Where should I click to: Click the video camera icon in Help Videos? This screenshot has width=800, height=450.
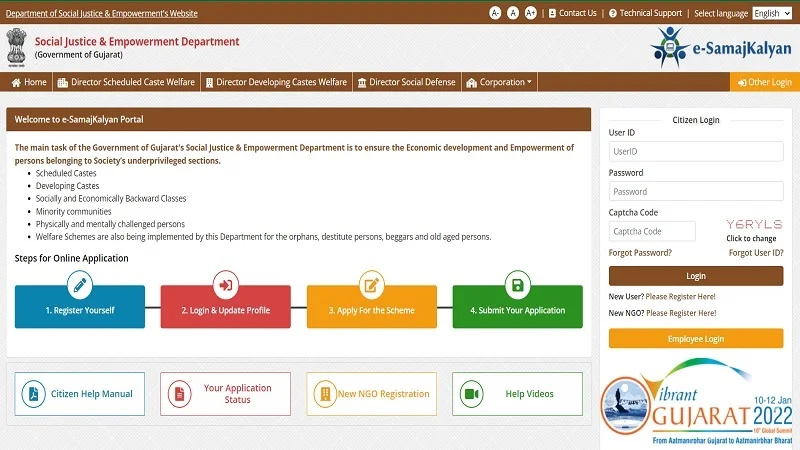pos(471,394)
